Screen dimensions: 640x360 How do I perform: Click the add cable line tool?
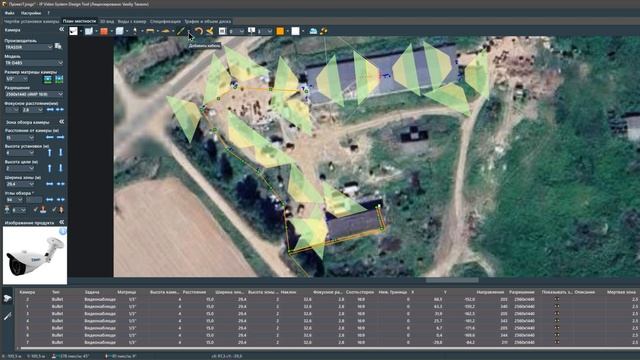(181, 31)
